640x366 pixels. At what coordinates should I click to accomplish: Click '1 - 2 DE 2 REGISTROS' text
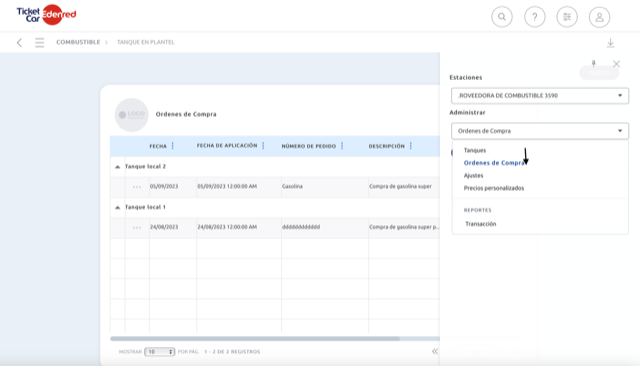(232, 351)
